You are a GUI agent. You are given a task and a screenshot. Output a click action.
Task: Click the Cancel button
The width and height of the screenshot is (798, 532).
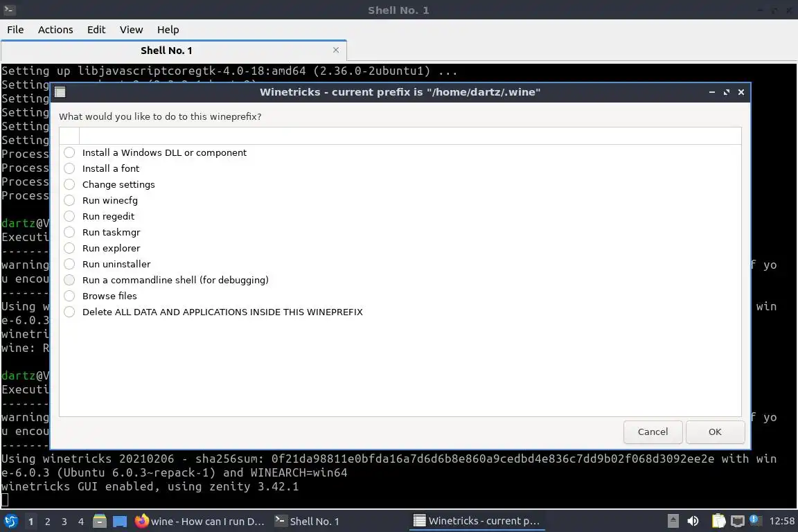pyautogui.click(x=653, y=432)
